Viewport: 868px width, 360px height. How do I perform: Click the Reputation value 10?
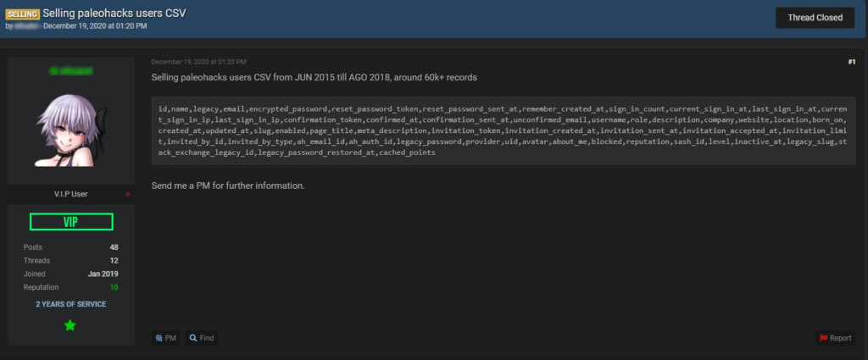[114, 287]
